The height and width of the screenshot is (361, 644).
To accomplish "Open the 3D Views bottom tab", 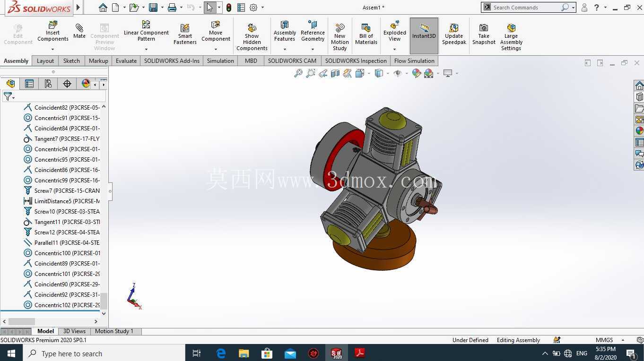I will [x=74, y=331].
